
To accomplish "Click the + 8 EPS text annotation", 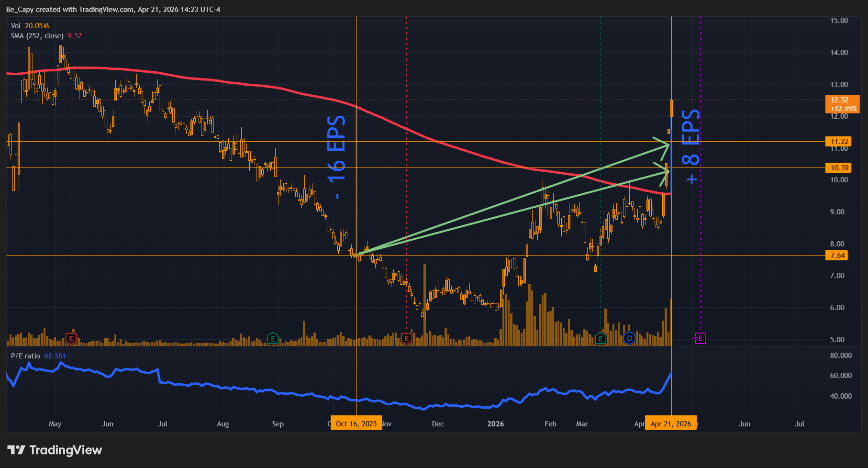I will tap(691, 147).
